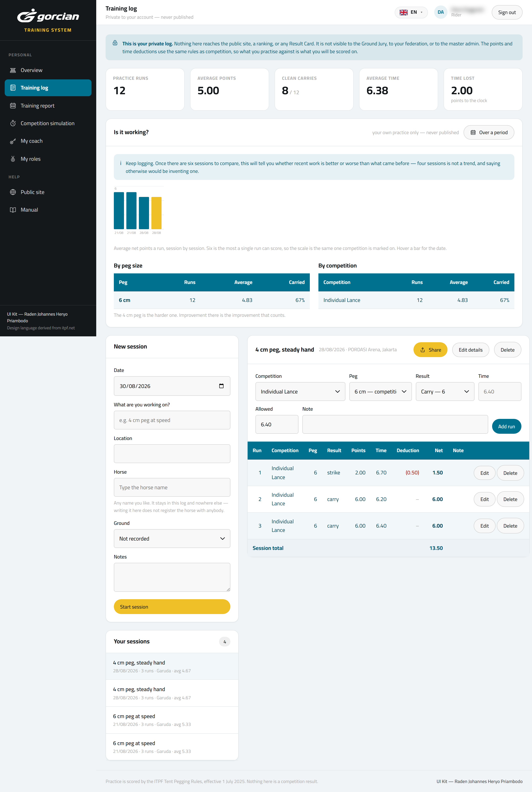Share the 4 cm peg session
The height and width of the screenshot is (792, 532).
430,350
